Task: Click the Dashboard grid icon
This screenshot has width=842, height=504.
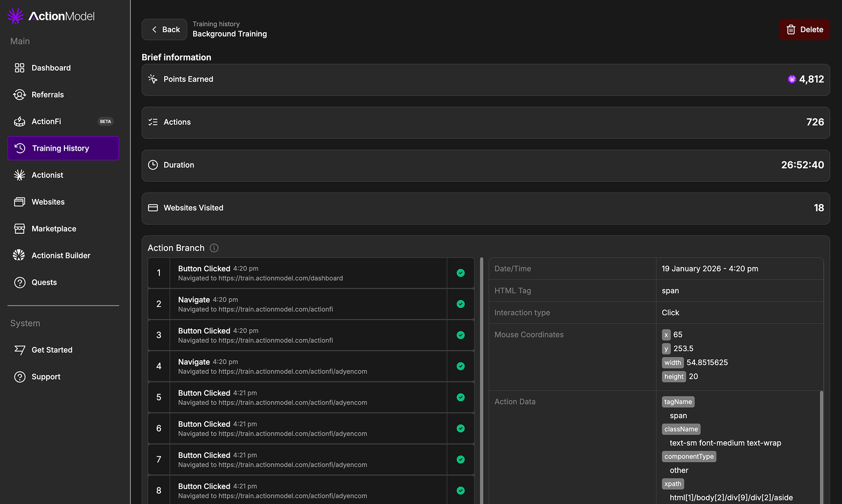Action: tap(19, 68)
